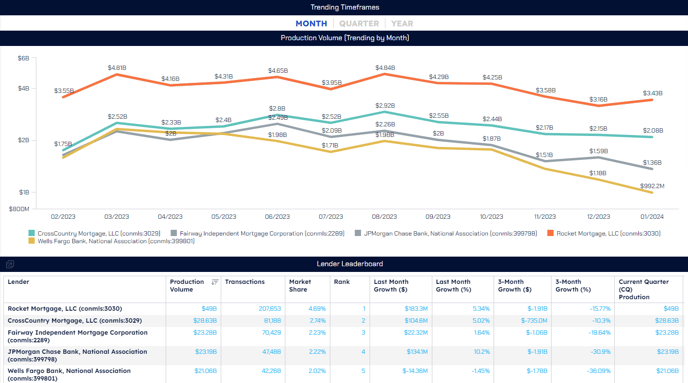Click the $992.2M Wells Fargo data point
The height and width of the screenshot is (383, 688).
tap(652, 193)
